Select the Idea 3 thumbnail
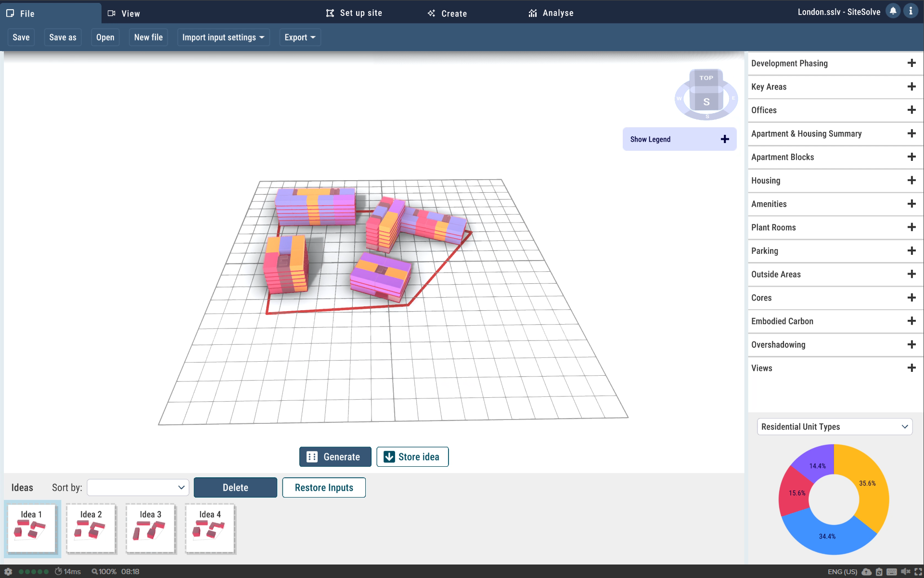Screen dimensions: 924x578 click(151, 529)
